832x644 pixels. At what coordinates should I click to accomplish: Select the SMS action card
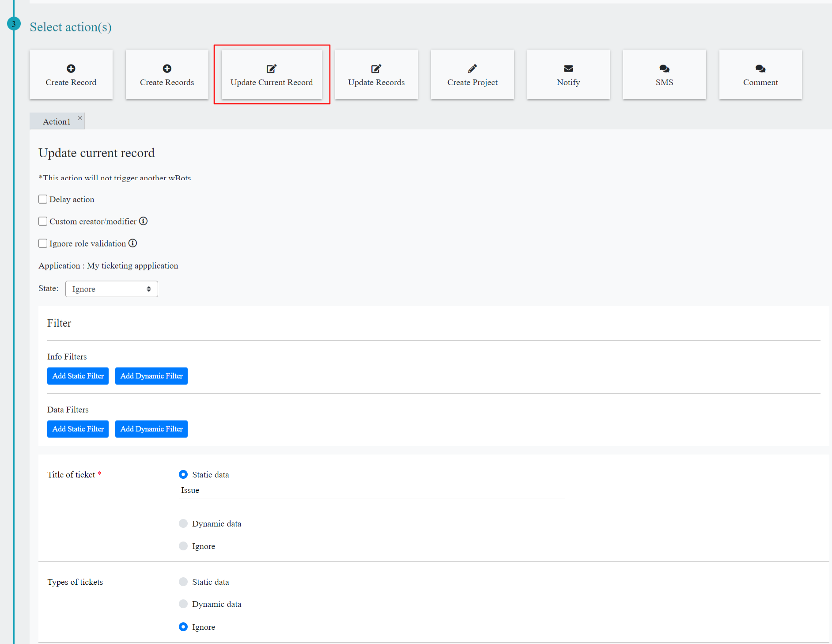665,75
